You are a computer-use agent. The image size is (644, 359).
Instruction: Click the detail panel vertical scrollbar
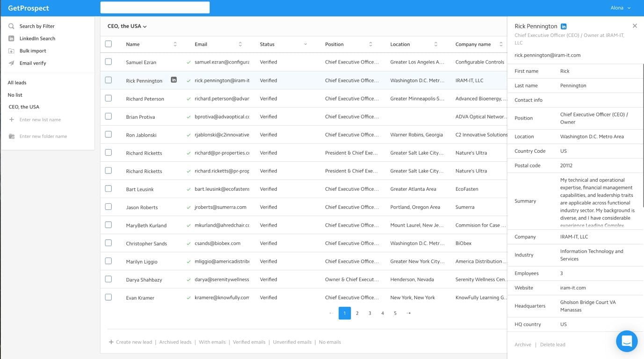pos(643,136)
